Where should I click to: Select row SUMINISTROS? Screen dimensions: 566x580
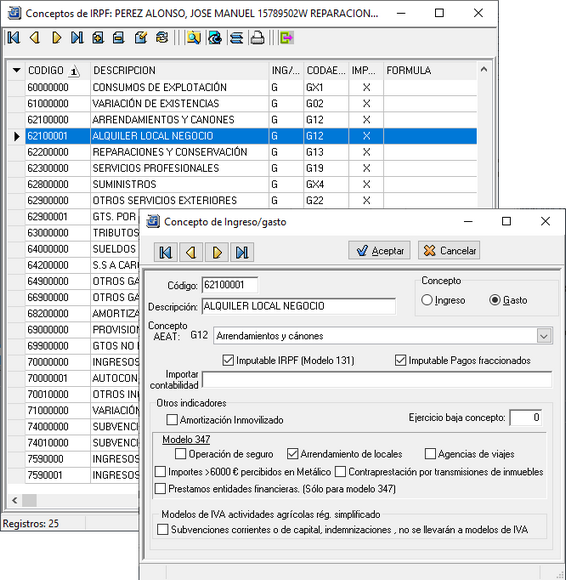(x=251, y=184)
